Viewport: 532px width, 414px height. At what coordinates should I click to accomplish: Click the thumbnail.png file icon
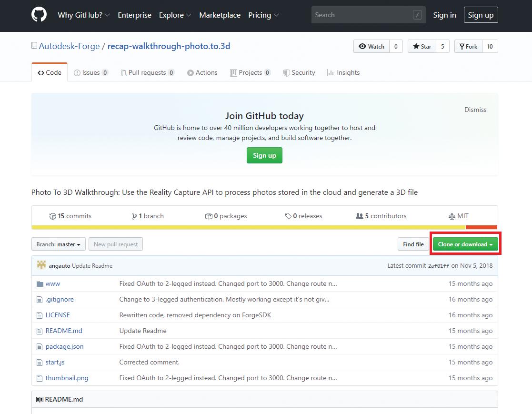pos(40,378)
